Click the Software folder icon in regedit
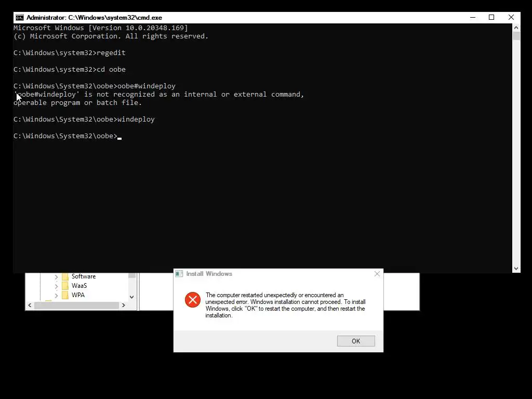The image size is (532, 399). point(65,276)
